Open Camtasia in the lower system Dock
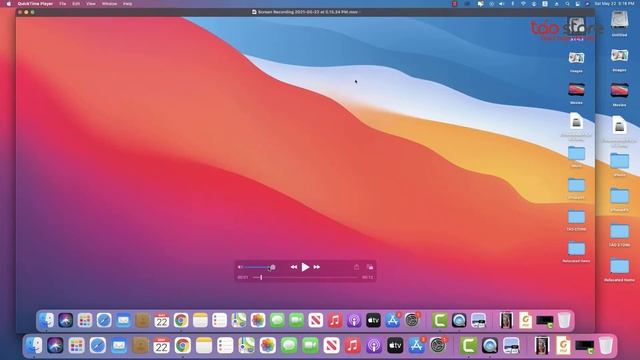The width and height of the screenshot is (640, 360). click(468, 346)
